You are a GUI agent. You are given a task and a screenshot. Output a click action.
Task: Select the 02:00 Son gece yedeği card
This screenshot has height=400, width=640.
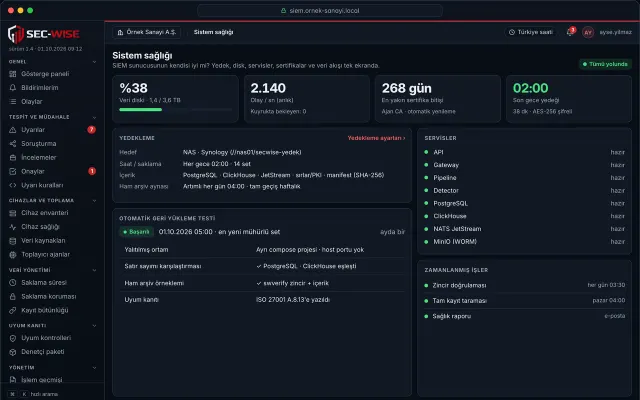pos(569,99)
